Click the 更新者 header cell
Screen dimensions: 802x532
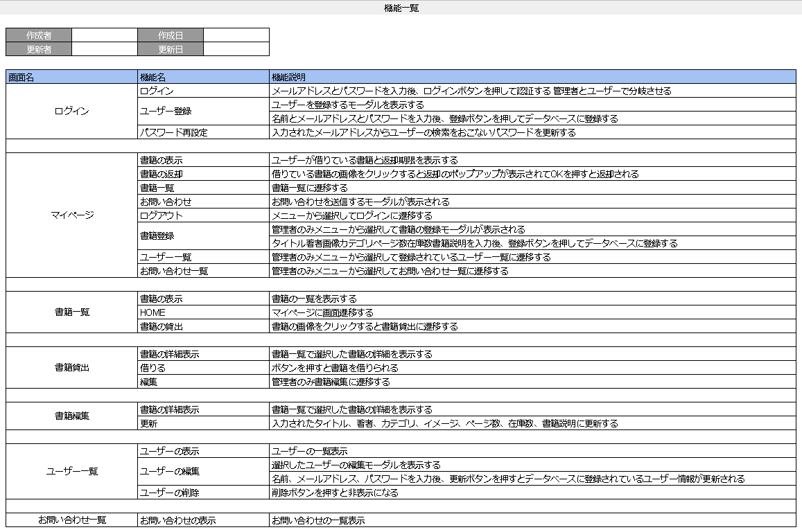(x=37, y=47)
